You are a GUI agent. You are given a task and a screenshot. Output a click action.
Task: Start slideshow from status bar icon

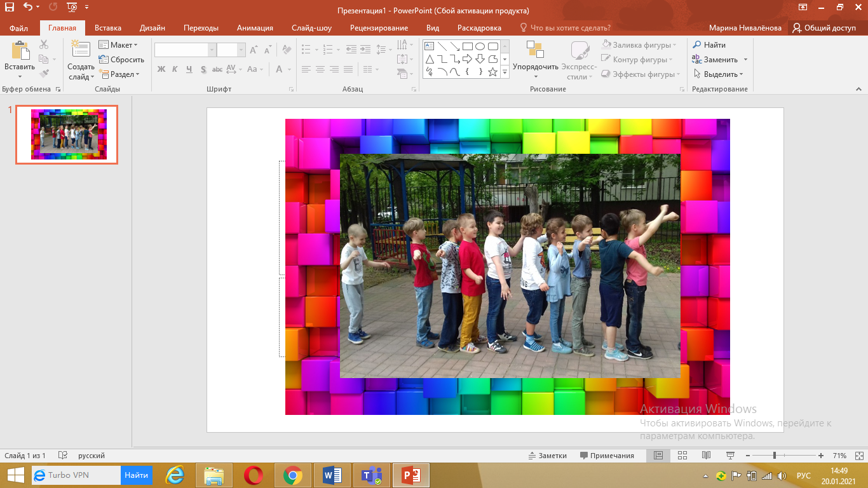pyautogui.click(x=731, y=456)
